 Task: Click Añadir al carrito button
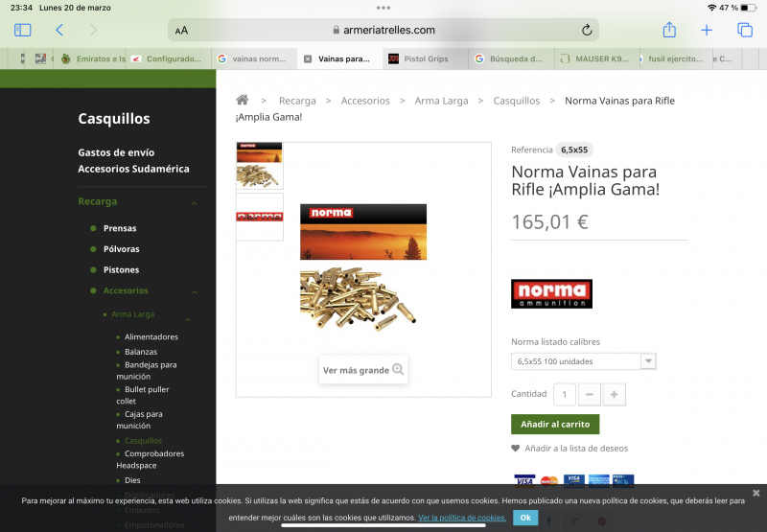point(555,424)
